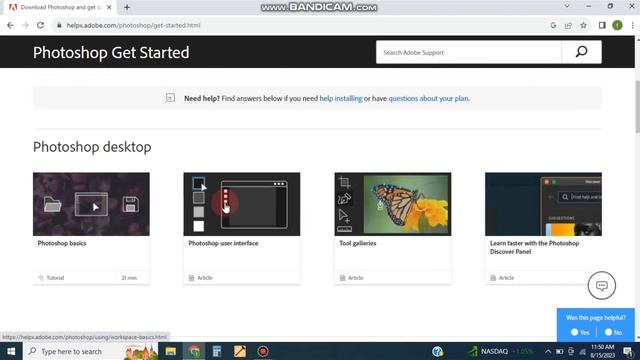This screenshot has height=360, width=640.
Task: Open Tool galleries butterfly thumbnail
Action: [x=393, y=204]
